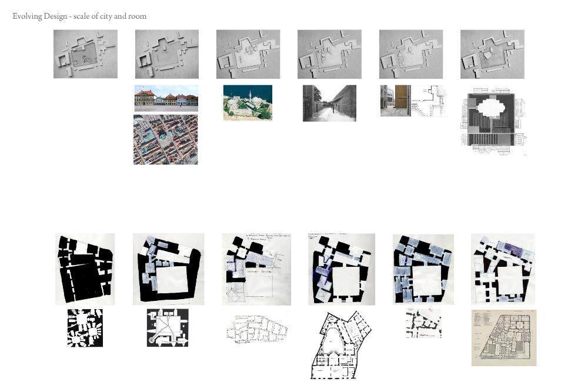
Task: Select the beige historical floor plan with legend
Action: 504,338
